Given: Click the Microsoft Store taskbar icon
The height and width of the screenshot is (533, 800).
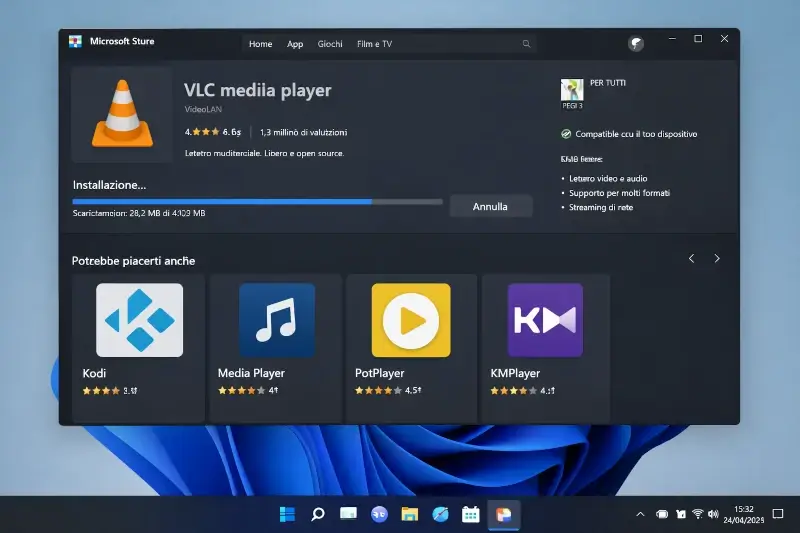Looking at the screenshot, I should tap(504, 514).
